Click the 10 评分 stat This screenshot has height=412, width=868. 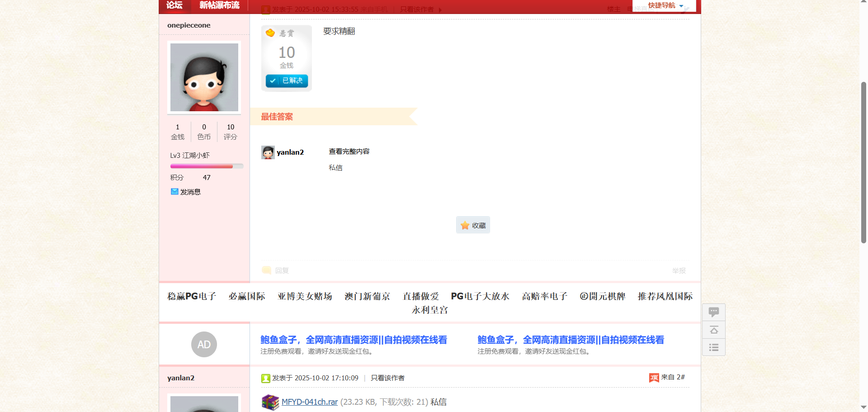[x=231, y=132]
